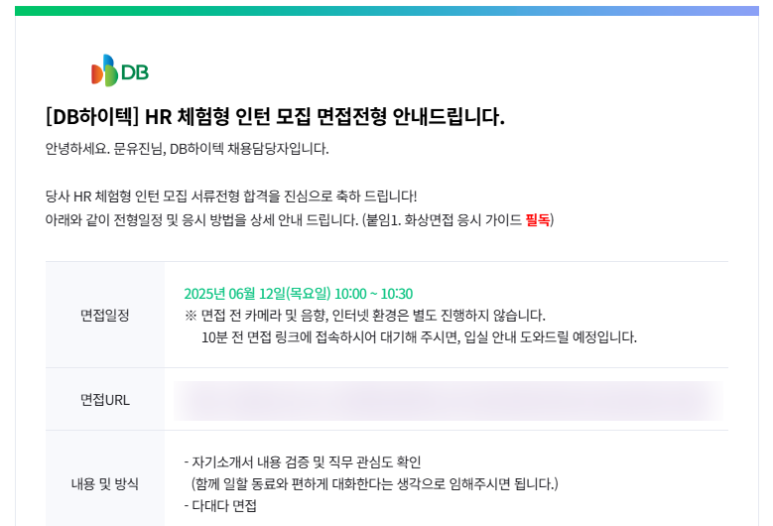Viewport: 773px width, 526px height.
Task: Click the 다대다 면접 line
Action: (x=220, y=505)
